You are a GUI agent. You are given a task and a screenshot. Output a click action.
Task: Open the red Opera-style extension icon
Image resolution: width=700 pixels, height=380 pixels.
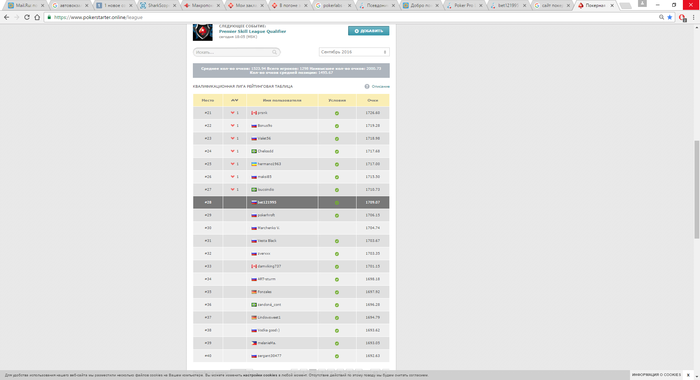click(682, 17)
